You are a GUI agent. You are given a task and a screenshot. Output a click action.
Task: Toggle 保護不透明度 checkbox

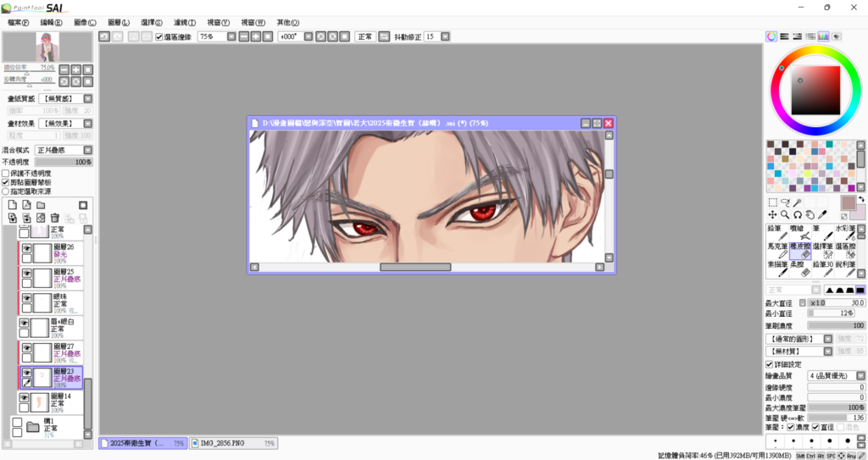click(x=6, y=174)
